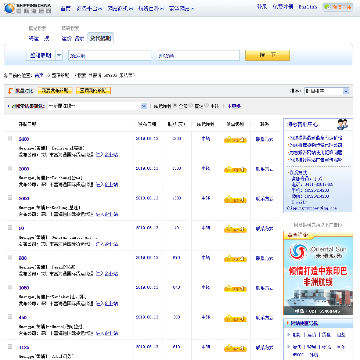Open the wide filter dropdown below the toolbar
This screenshot has height=360, width=360.
point(97,106)
